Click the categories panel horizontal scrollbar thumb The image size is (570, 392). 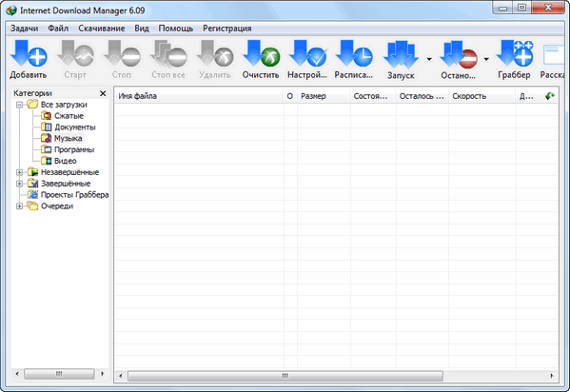tap(59, 374)
